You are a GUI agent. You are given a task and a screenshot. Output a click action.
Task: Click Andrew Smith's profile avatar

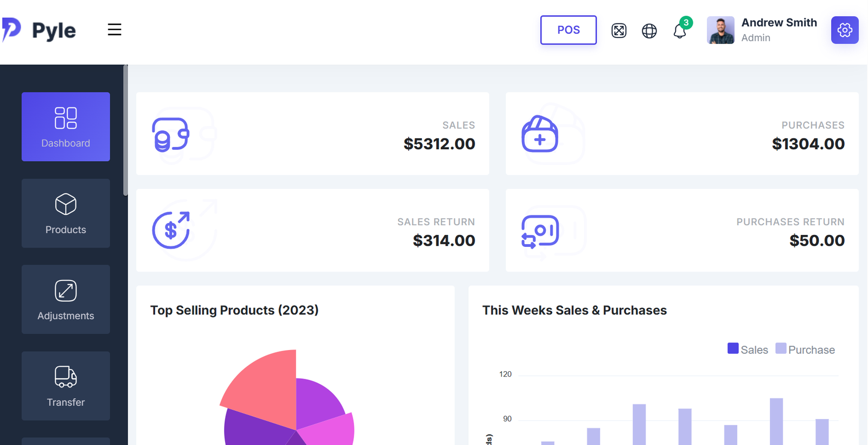pyautogui.click(x=720, y=30)
